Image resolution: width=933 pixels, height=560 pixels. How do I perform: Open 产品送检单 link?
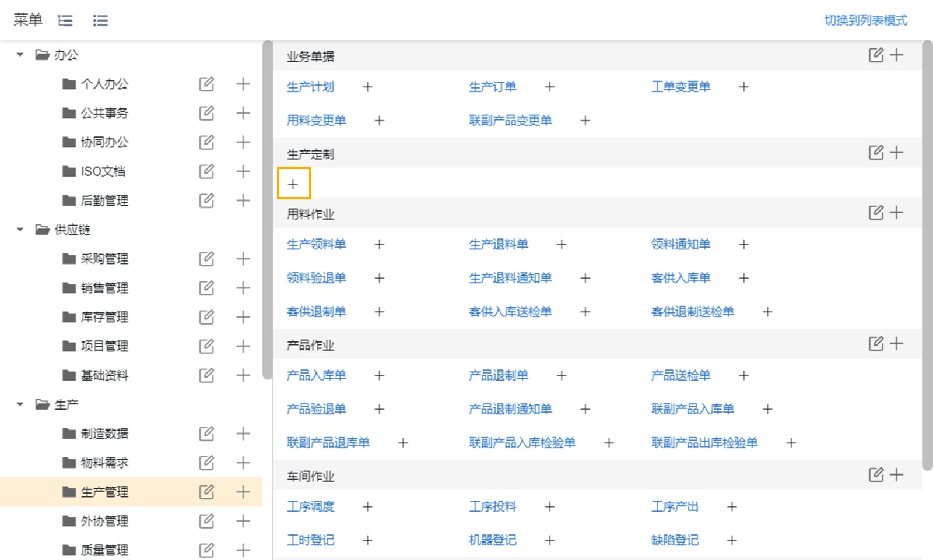(681, 375)
